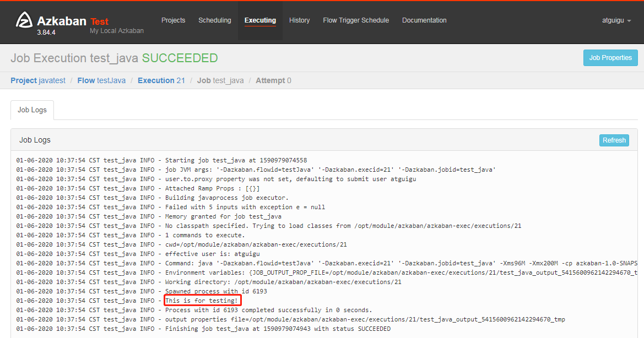Viewport: 644px width, 338px height.
Task: Click log line starting 'Working directory:'
Action: [x=209, y=282]
